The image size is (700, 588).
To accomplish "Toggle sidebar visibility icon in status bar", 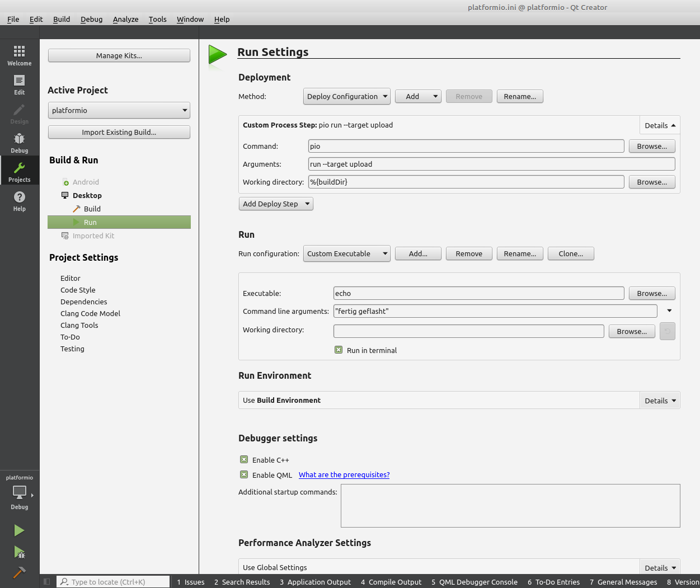I will click(47, 582).
